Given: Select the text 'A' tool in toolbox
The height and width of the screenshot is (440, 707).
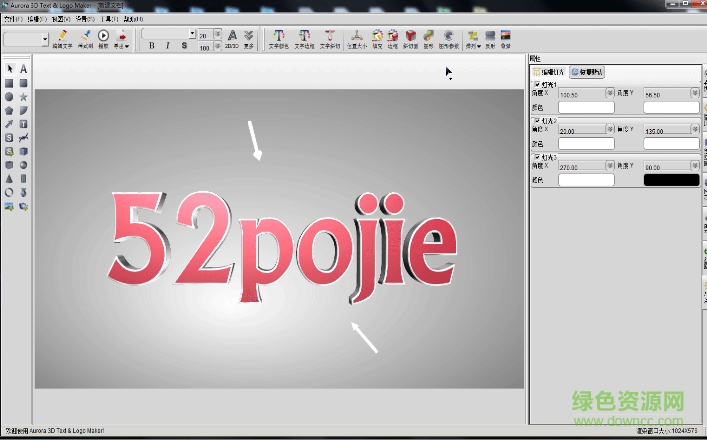Looking at the screenshot, I should [x=23, y=69].
